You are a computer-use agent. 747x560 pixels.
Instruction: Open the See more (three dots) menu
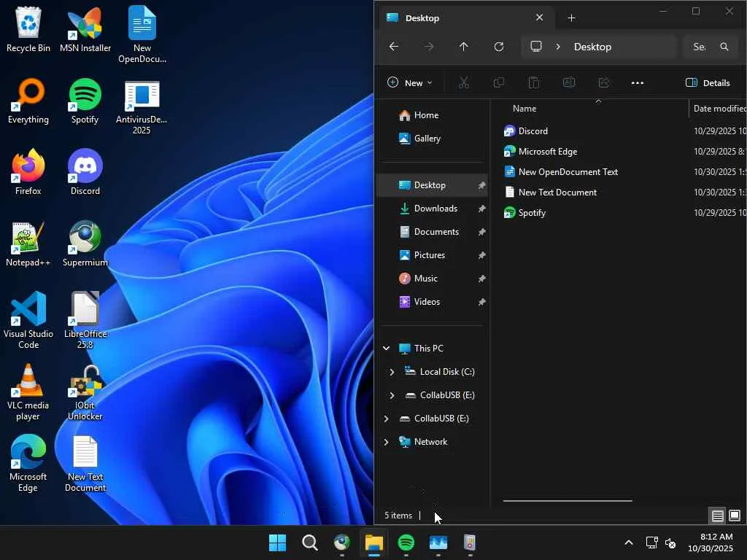click(638, 83)
